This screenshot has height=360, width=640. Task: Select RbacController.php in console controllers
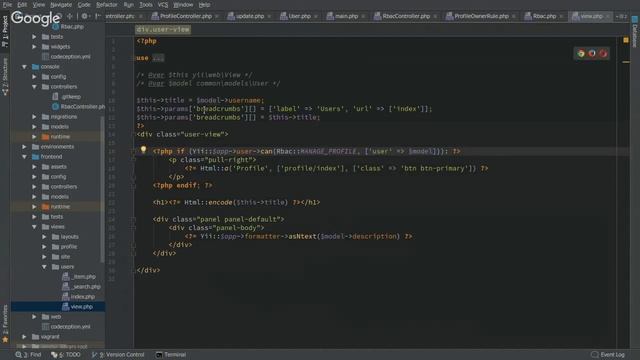coord(78,107)
